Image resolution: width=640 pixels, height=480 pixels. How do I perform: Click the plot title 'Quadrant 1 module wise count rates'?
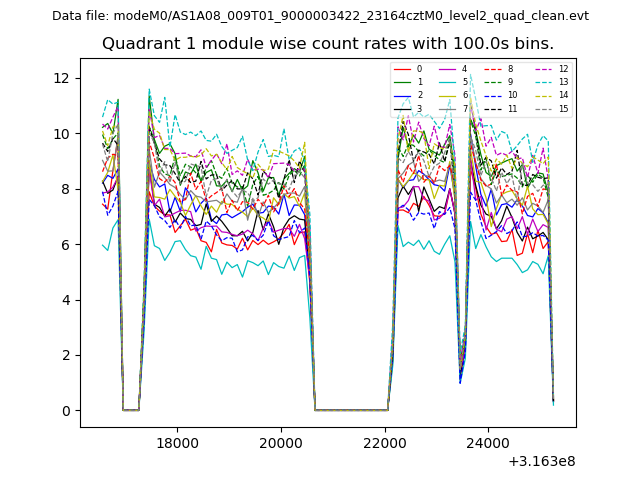pos(327,44)
